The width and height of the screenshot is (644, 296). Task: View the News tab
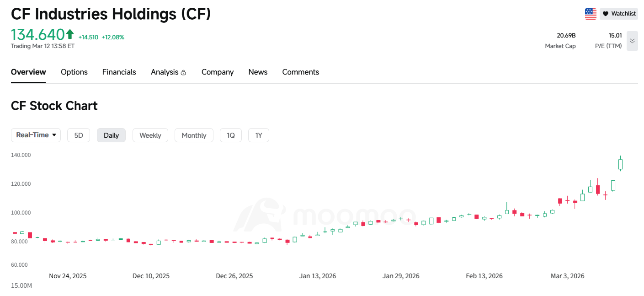pos(258,72)
